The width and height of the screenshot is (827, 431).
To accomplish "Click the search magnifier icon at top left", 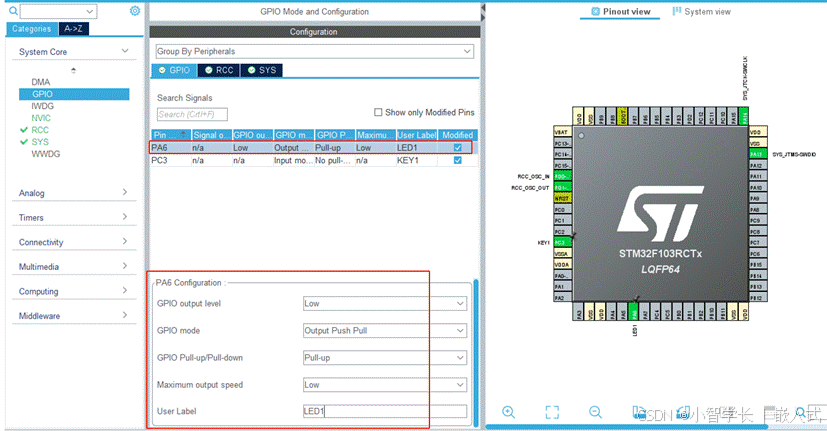I will tap(13, 11).
